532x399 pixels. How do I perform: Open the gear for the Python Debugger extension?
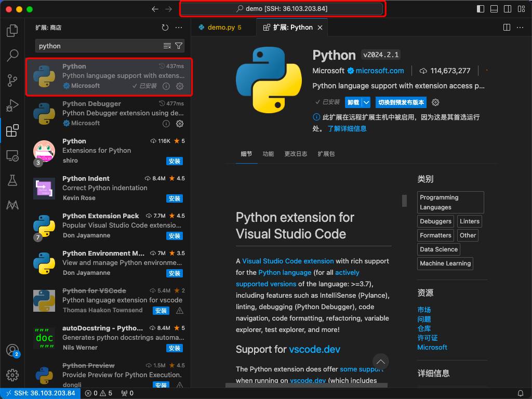(x=180, y=124)
